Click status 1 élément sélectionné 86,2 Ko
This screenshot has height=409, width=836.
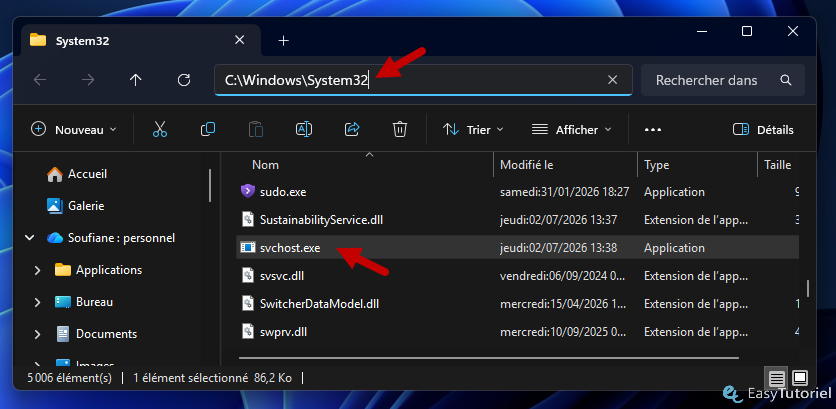pos(212,378)
